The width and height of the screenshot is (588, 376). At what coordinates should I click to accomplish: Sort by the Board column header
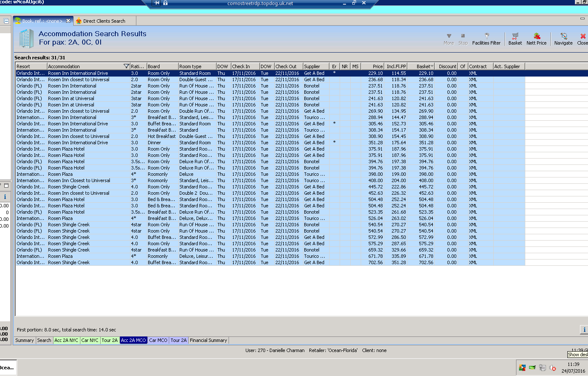[162, 66]
